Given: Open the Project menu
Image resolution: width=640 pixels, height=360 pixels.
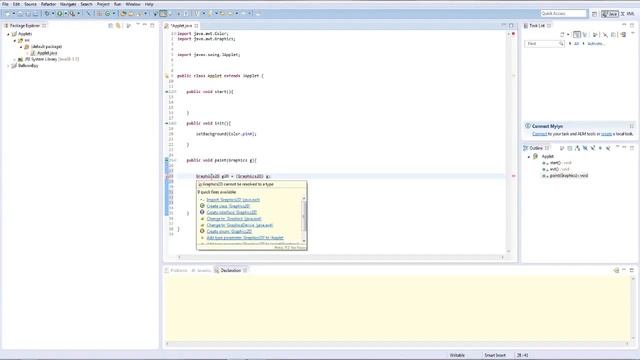Looking at the screenshot, I should pos(103,4).
